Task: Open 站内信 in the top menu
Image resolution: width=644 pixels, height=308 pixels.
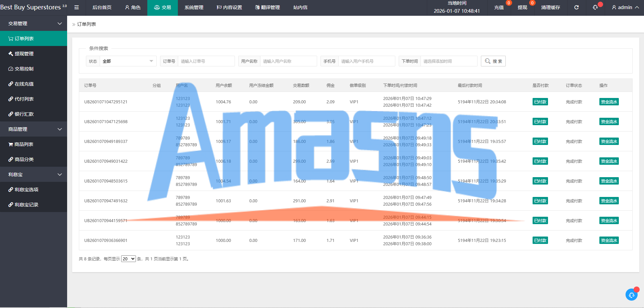Action: (x=300, y=7)
